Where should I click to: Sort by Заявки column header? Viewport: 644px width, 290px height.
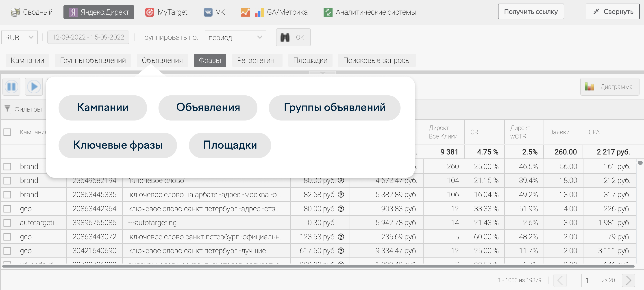(563, 132)
